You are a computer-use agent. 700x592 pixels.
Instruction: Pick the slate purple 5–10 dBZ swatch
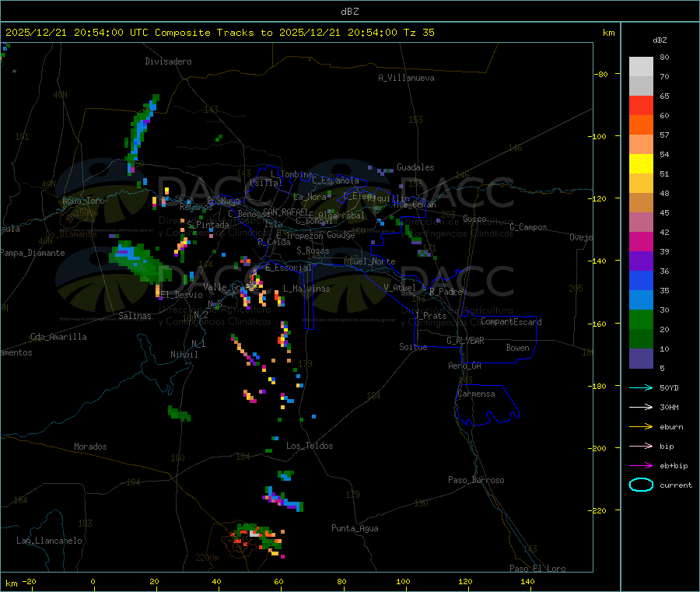pyautogui.click(x=641, y=359)
